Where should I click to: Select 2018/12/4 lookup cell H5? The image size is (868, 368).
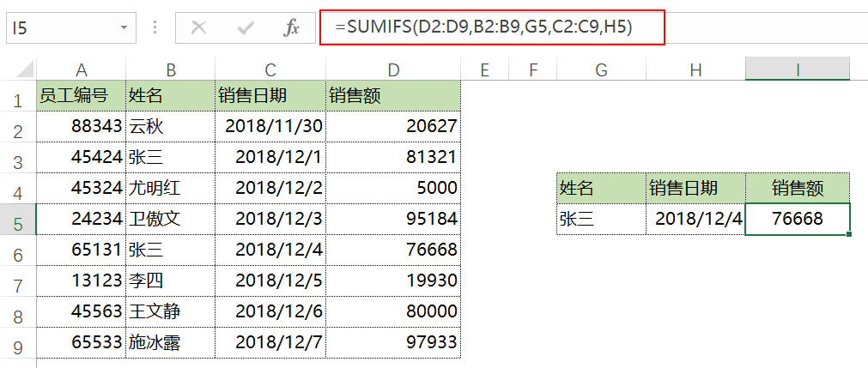click(x=695, y=220)
